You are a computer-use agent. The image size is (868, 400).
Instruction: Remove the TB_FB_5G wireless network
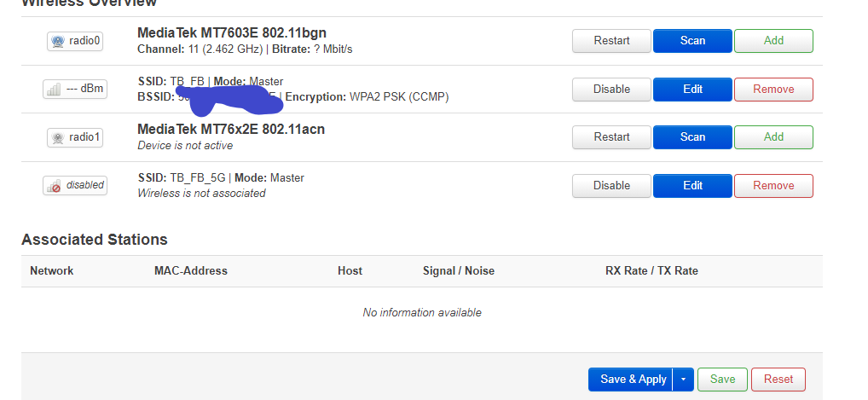point(773,186)
